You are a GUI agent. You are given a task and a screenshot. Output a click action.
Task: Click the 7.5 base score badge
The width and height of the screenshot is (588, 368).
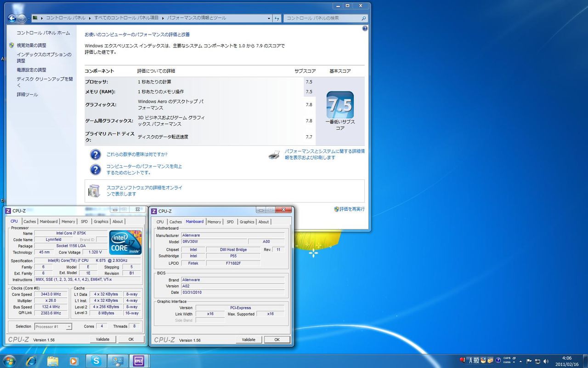click(340, 105)
